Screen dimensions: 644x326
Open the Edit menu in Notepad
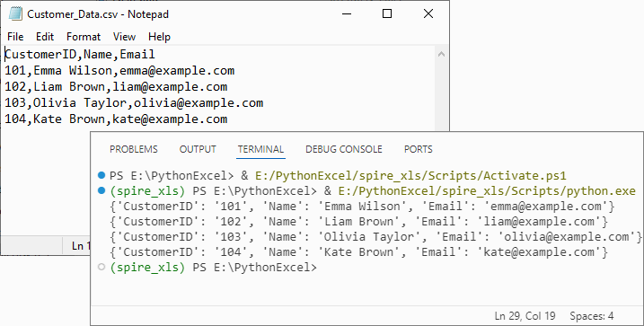click(45, 37)
